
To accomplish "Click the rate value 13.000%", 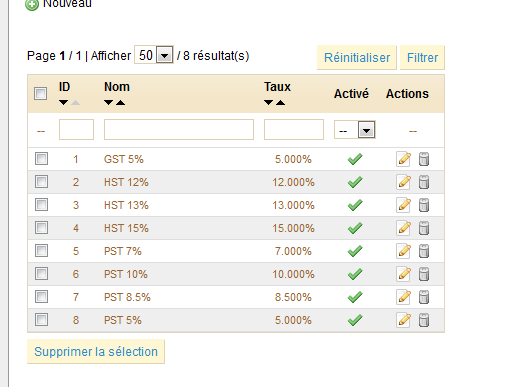I will point(293,205).
